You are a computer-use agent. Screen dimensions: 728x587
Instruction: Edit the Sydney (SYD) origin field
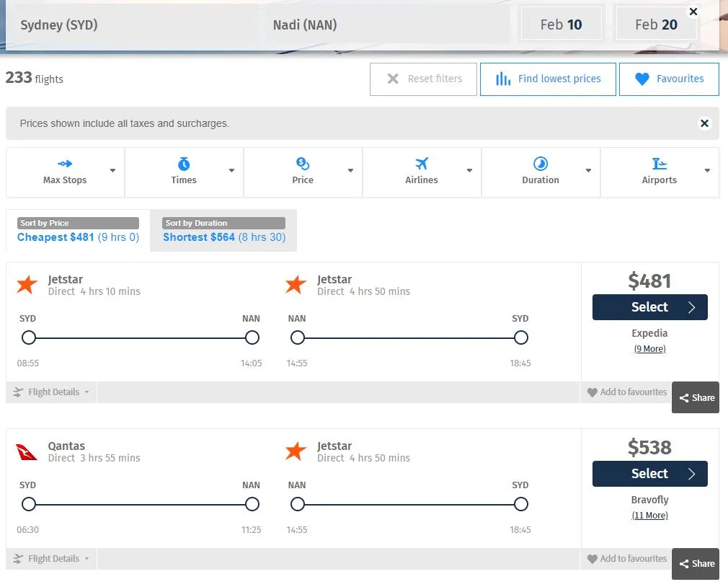coord(135,25)
